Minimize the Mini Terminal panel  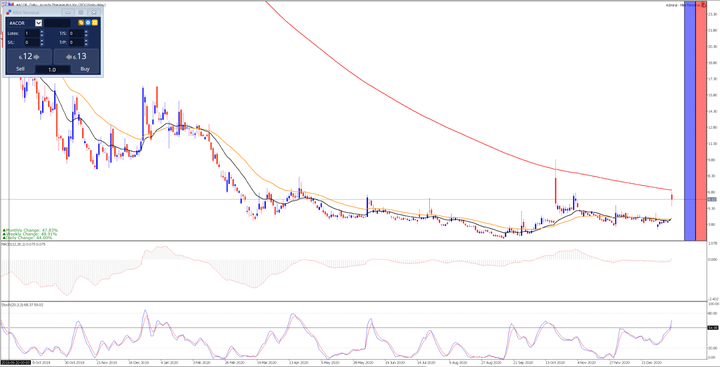click(x=68, y=12)
